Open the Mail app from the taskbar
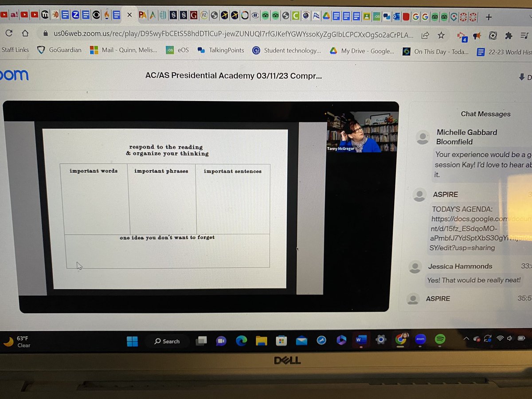The height and width of the screenshot is (399, 532). 301,340
